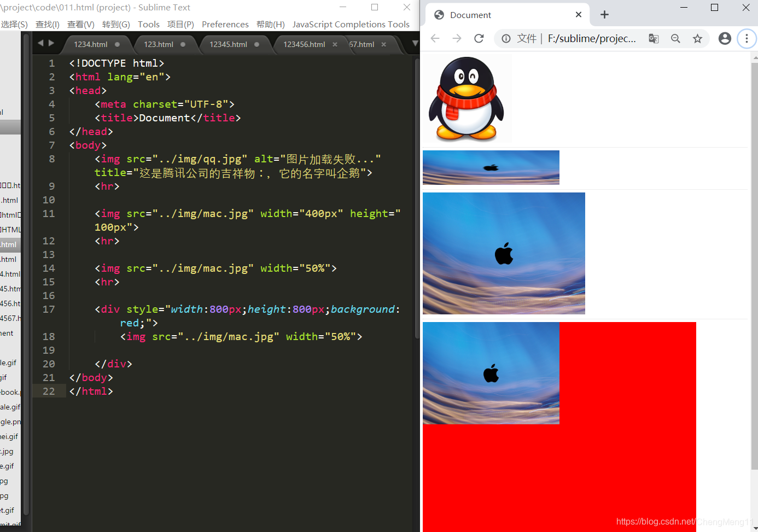The image size is (758, 532).
Task: Click the meta charset="UTF-8" line
Action: pos(165,104)
